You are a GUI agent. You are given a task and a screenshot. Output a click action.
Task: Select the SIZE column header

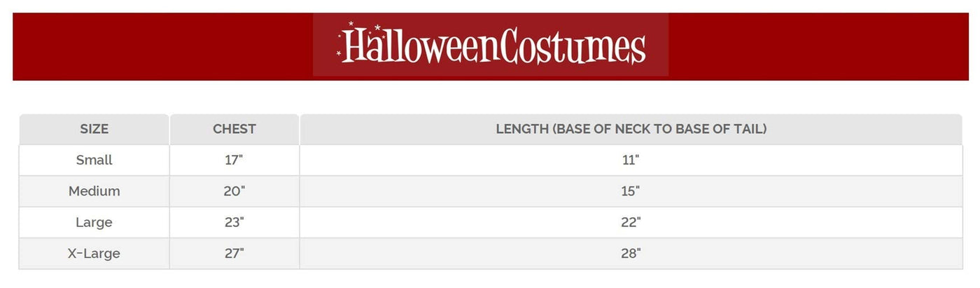(94, 129)
